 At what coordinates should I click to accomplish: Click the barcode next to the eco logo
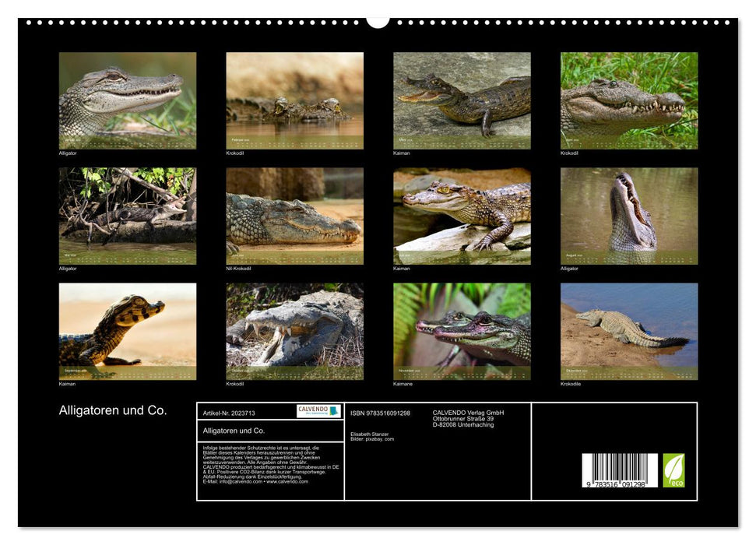click(x=620, y=471)
